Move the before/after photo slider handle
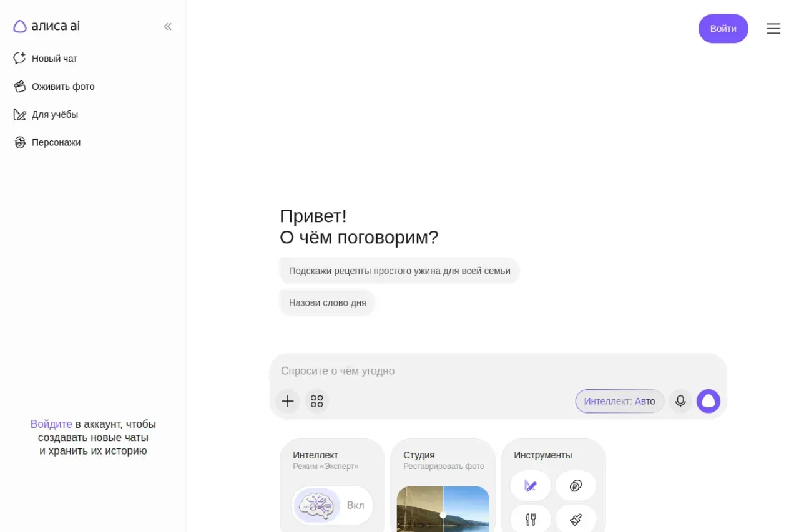This screenshot has height=532, width=799. (x=443, y=515)
